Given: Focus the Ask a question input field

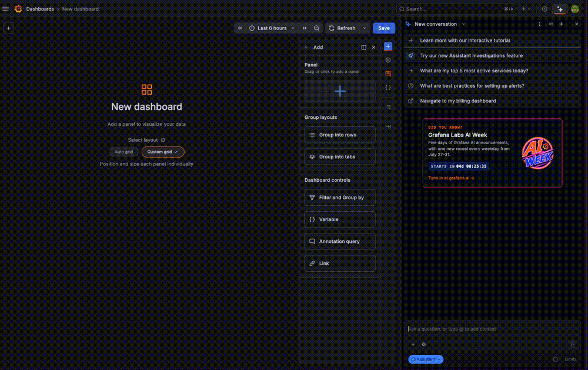Looking at the screenshot, I should click(x=492, y=329).
